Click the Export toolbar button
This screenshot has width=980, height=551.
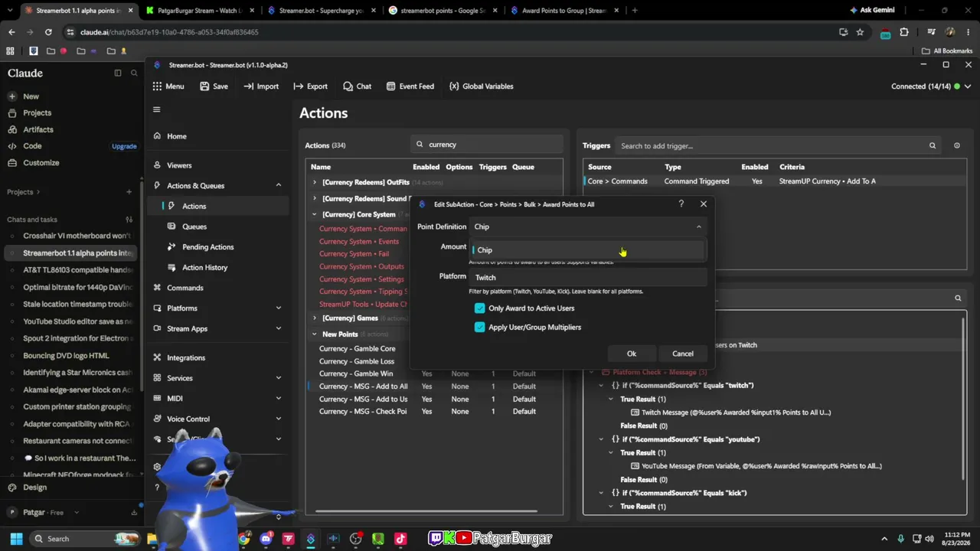[310, 86]
